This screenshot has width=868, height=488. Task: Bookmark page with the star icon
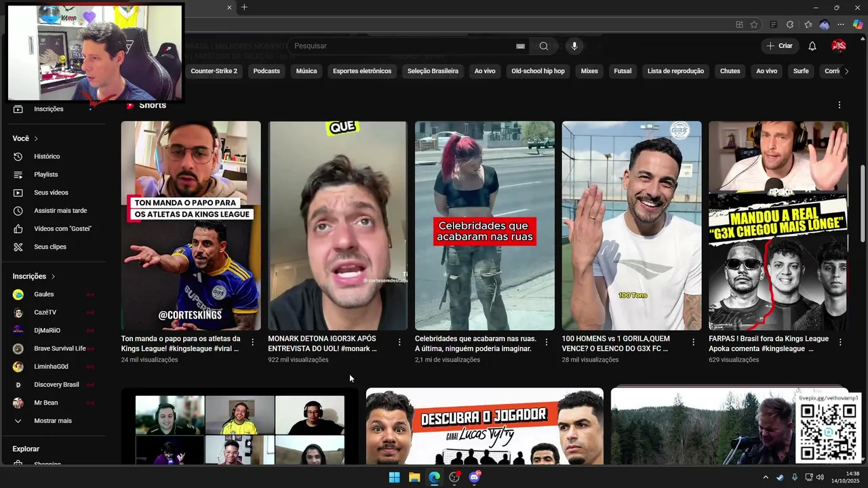(x=754, y=24)
